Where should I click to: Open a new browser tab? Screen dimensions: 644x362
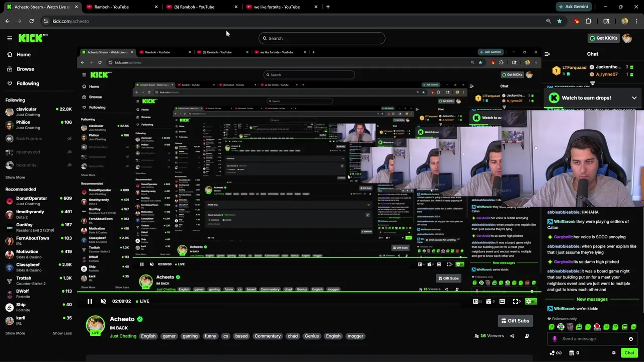point(328,7)
